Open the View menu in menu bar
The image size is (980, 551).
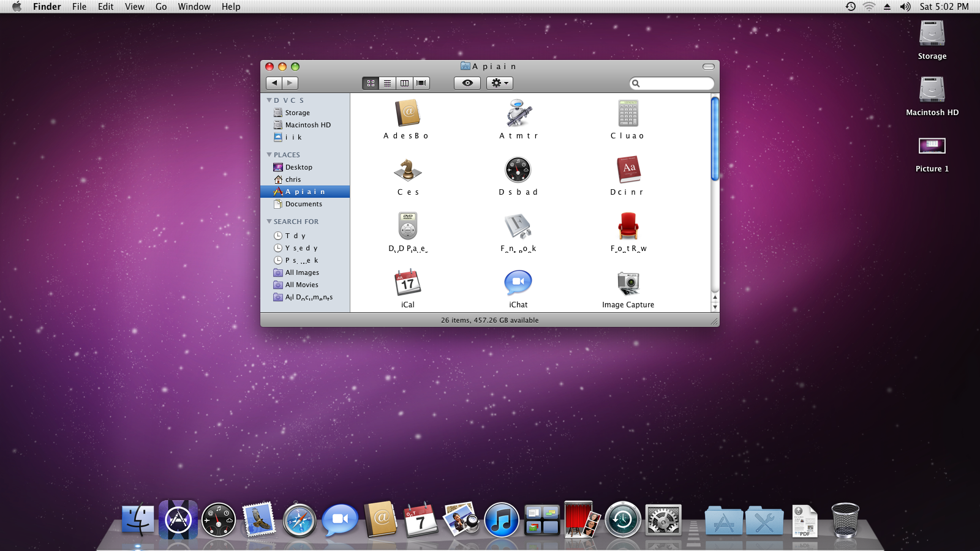tap(134, 7)
